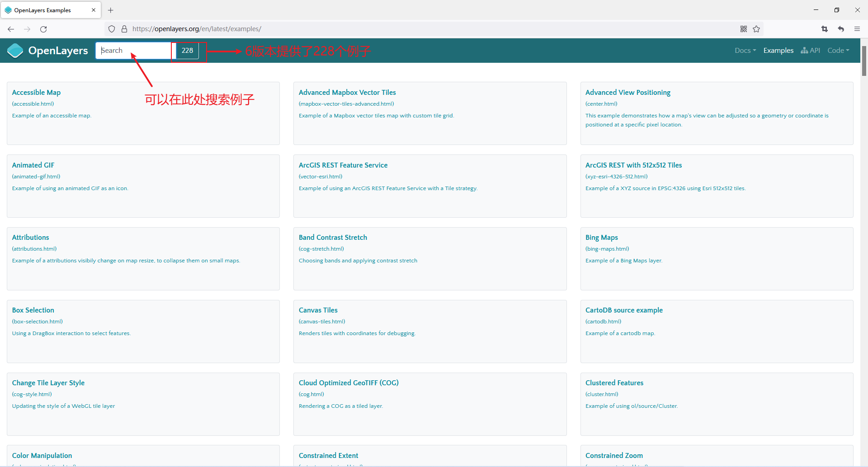Open the Clustered Features example
This screenshot has height=467, width=868.
[x=614, y=383]
